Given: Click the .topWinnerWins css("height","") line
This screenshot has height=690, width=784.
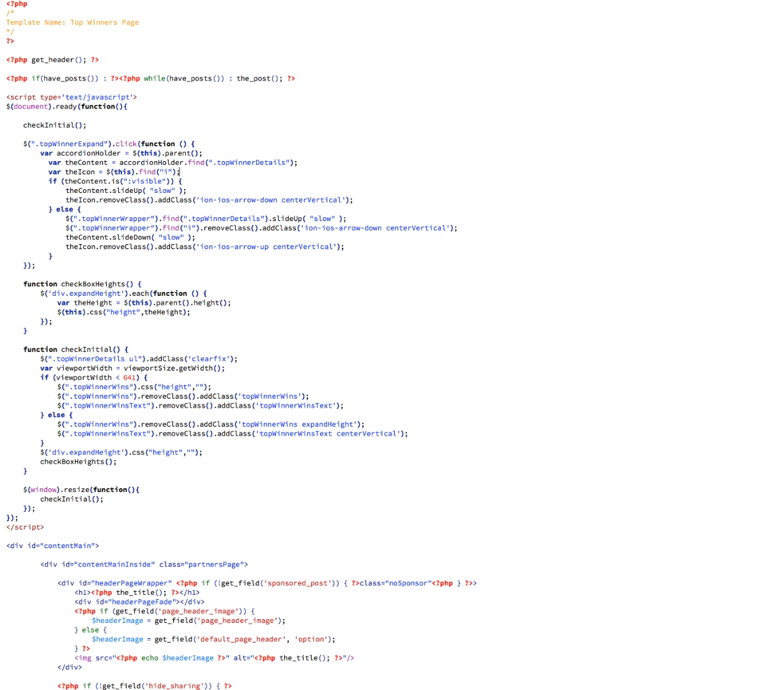Looking at the screenshot, I should (x=134, y=387).
